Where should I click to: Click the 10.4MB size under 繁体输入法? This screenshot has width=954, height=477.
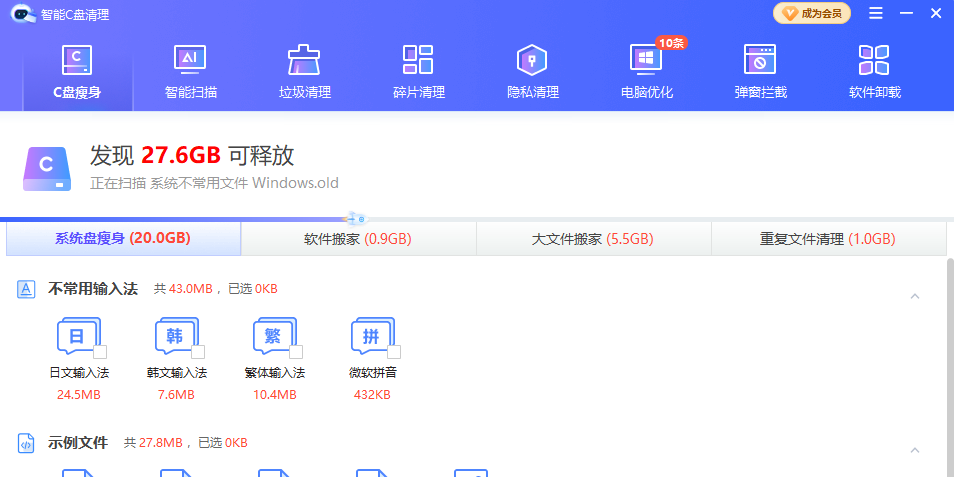click(274, 395)
